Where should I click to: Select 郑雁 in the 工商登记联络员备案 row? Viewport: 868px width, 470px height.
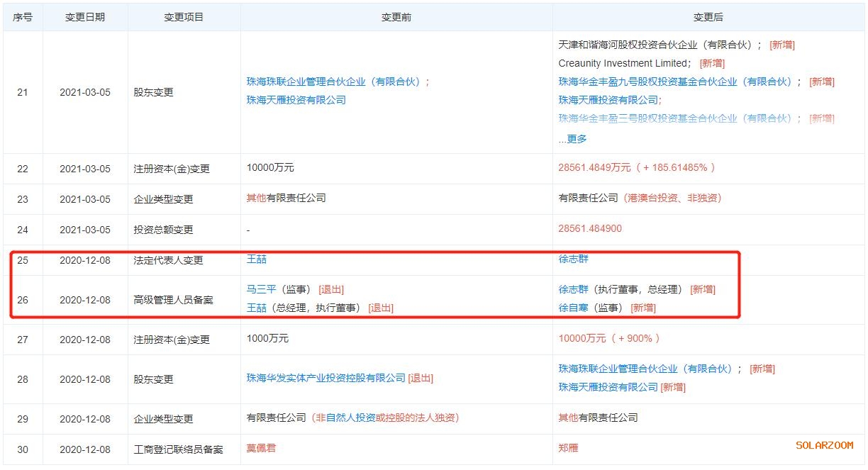[x=568, y=448]
